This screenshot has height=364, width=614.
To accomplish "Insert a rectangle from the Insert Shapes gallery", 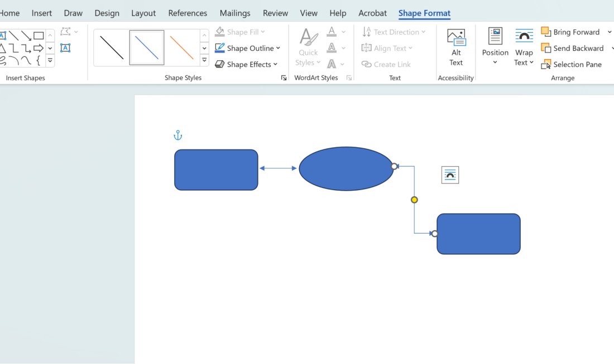I will click(x=39, y=36).
